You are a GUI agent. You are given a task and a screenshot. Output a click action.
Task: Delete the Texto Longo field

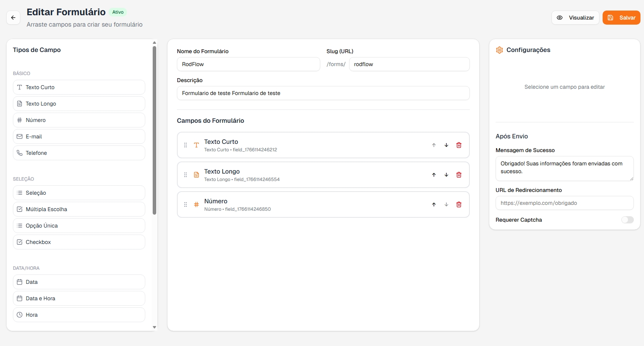[x=459, y=175]
